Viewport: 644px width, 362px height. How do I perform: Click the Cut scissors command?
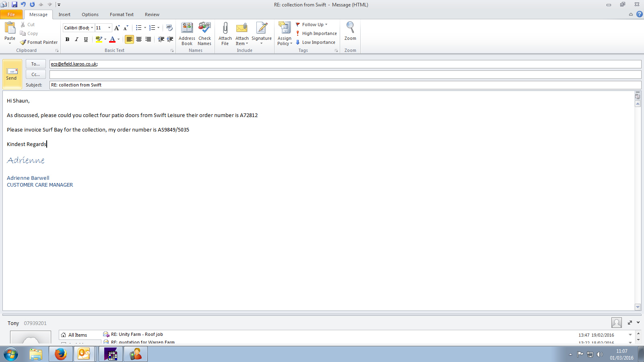28,25
